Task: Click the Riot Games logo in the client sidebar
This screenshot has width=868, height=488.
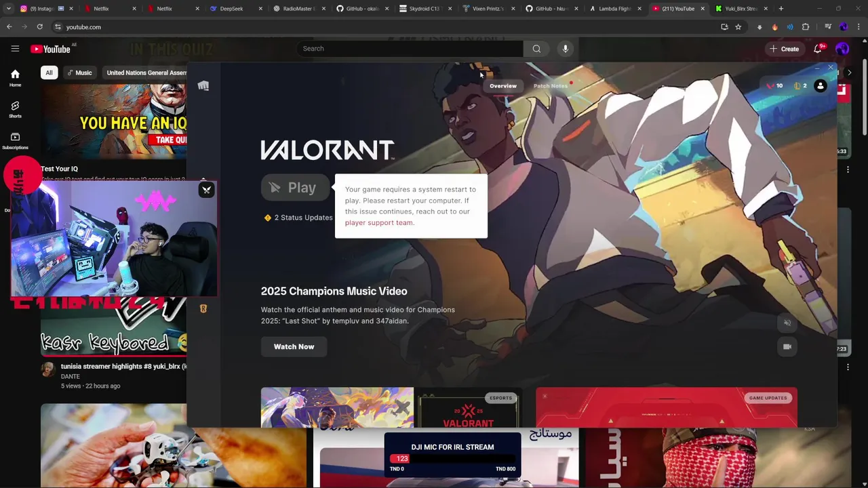Action: click(x=203, y=85)
